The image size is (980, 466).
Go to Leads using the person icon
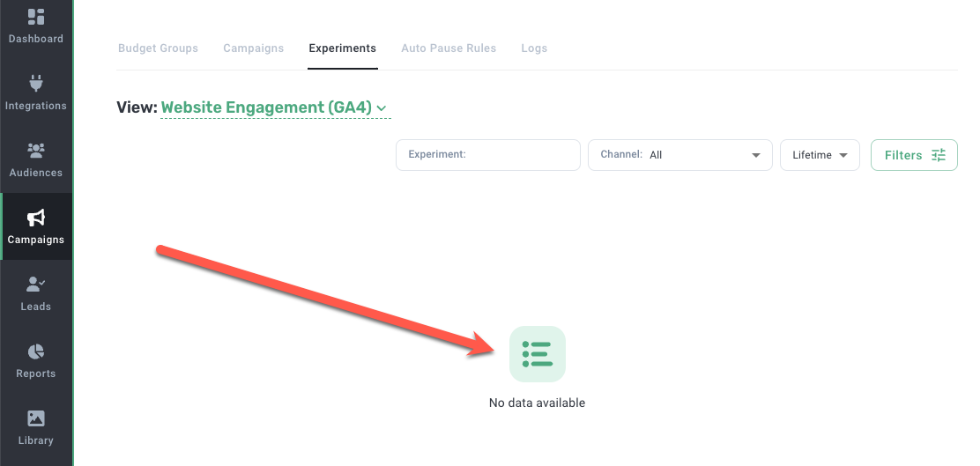36,285
